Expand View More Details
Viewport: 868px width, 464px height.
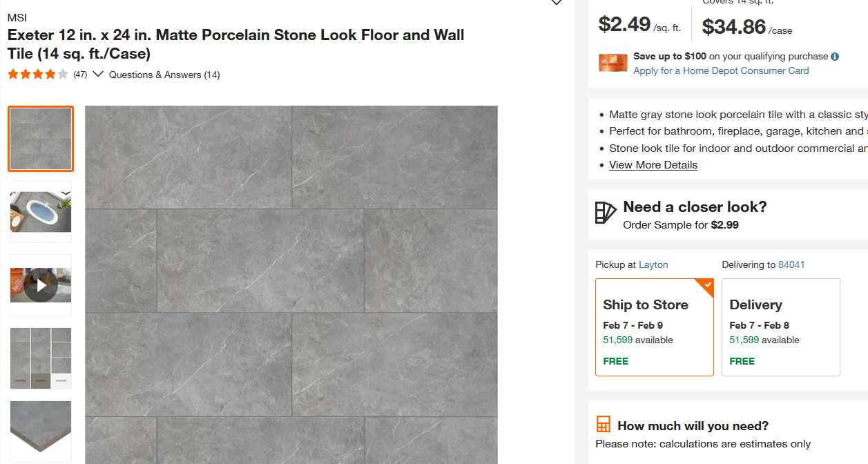tap(653, 164)
